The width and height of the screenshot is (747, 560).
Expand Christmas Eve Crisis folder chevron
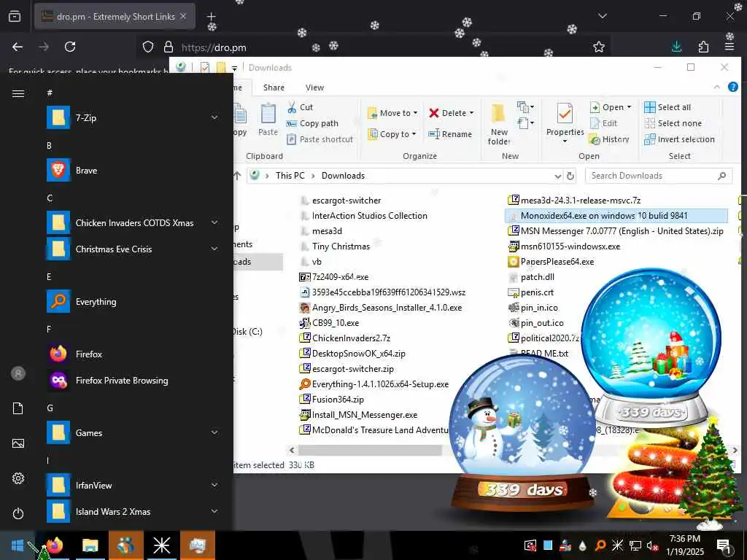pos(214,249)
